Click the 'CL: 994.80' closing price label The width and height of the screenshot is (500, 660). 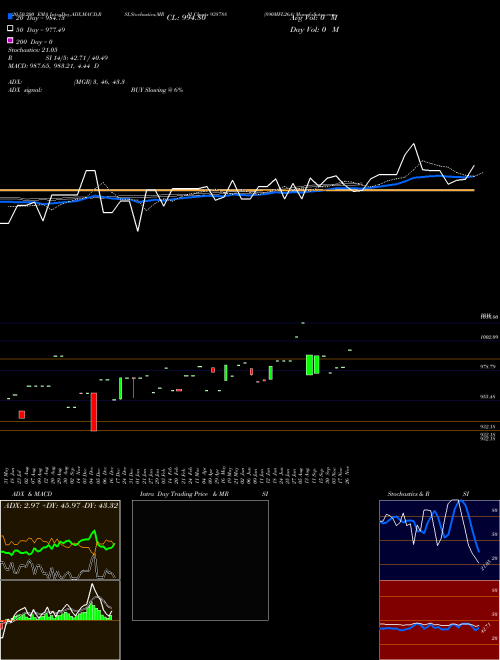[186, 18]
